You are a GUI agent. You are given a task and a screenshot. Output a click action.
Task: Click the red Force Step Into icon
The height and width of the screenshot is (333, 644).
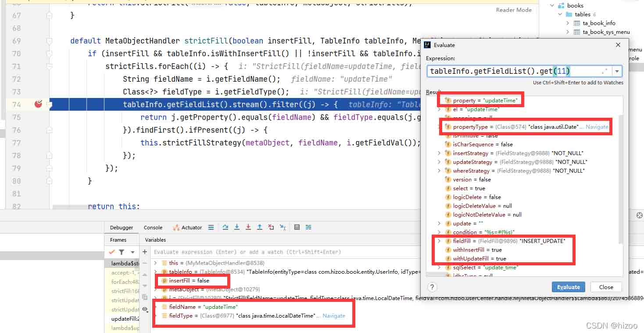(248, 227)
